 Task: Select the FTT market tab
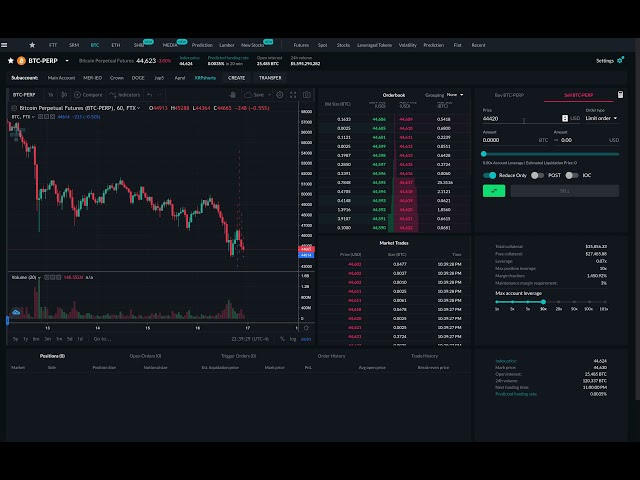[x=53, y=45]
